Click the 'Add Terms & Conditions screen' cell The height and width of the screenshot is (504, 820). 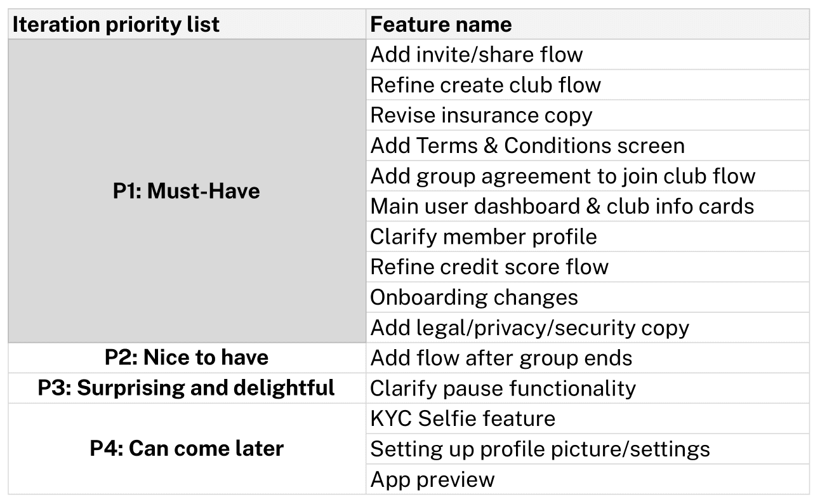point(588,145)
